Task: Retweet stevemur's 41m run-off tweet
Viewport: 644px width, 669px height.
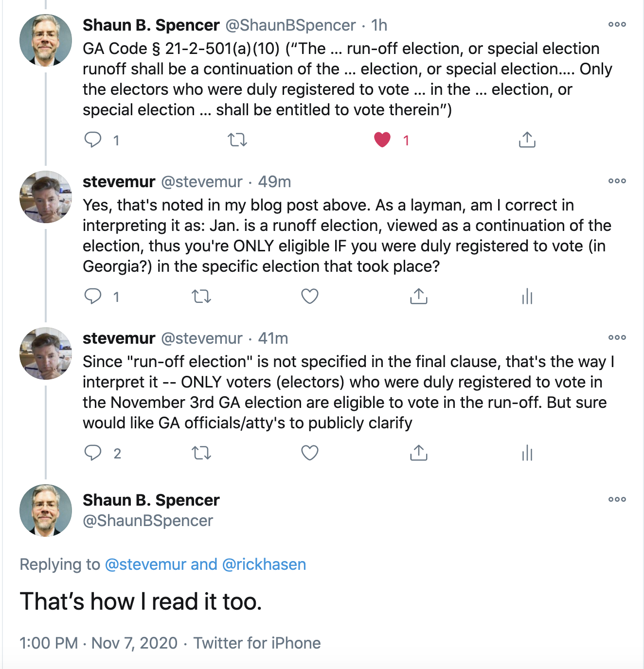Action: click(x=201, y=453)
